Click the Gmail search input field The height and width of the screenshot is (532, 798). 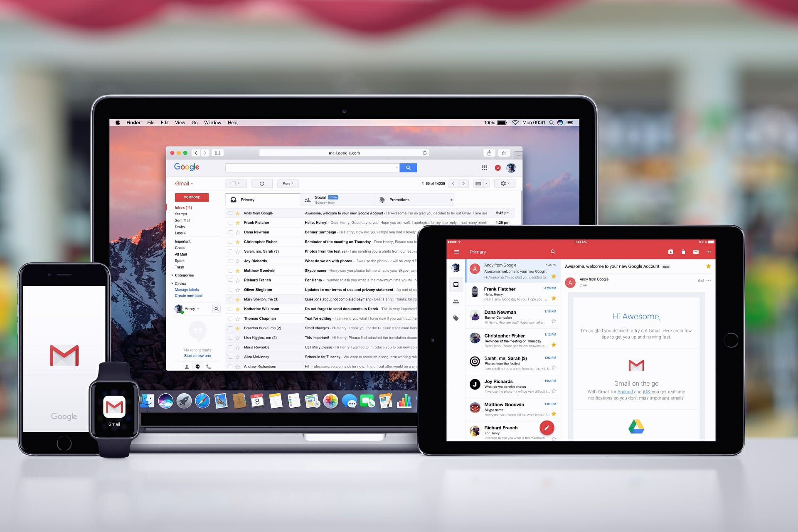[x=315, y=167]
